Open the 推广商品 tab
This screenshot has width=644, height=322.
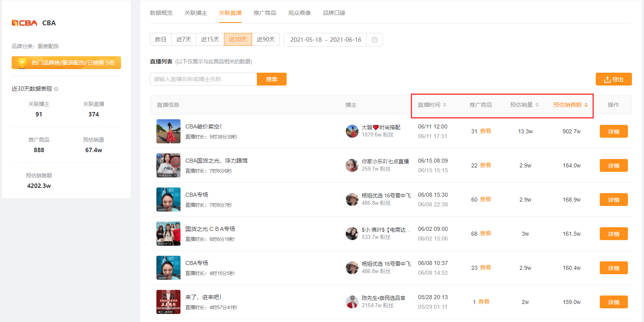pos(265,13)
